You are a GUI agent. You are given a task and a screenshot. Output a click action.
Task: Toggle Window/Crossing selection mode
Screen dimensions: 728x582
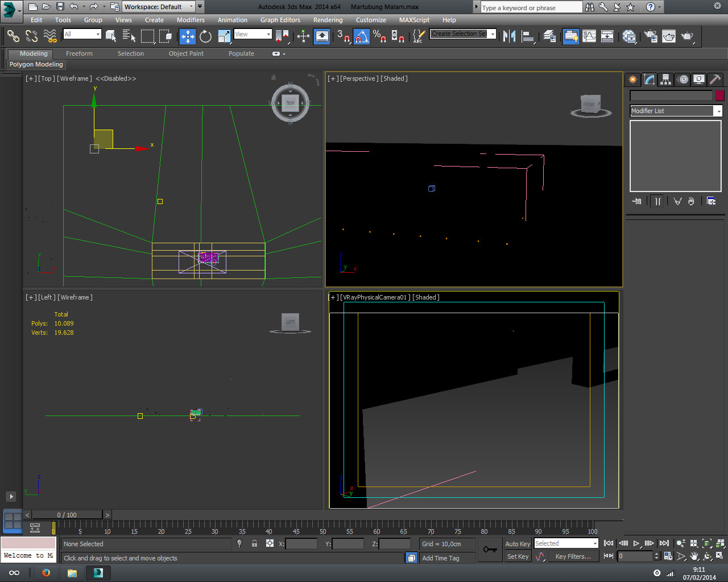click(166, 36)
